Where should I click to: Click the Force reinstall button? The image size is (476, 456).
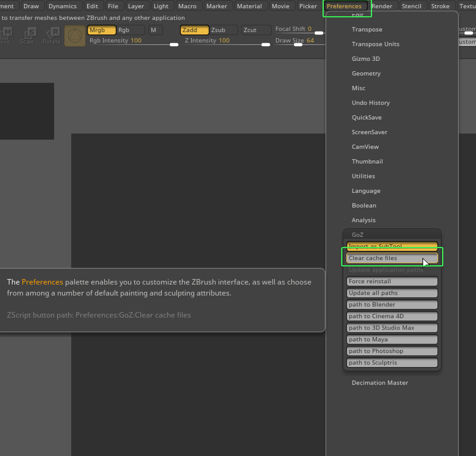point(392,281)
